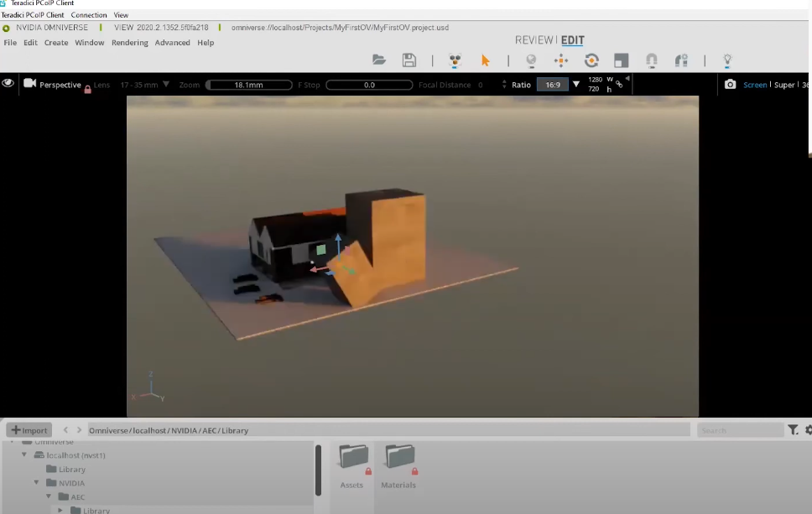Toggle the viewport eye visibility icon
Screen dimensions: 812x514
(x=8, y=83)
